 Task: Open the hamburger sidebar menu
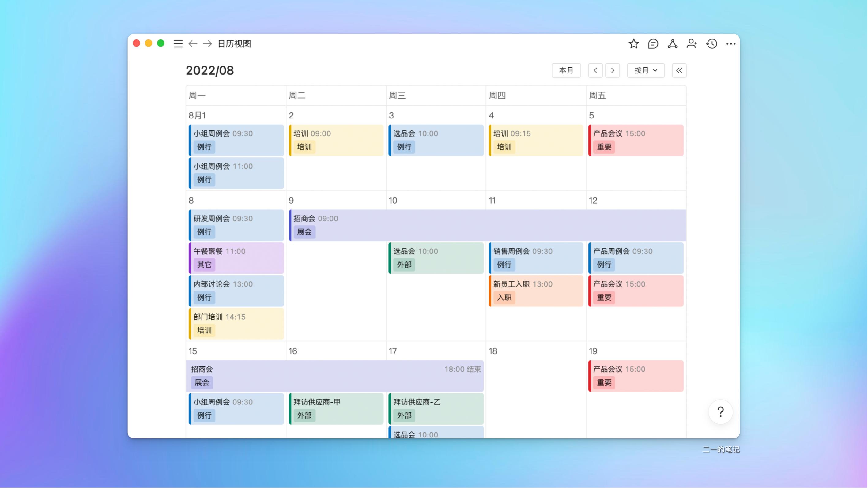[x=178, y=44]
